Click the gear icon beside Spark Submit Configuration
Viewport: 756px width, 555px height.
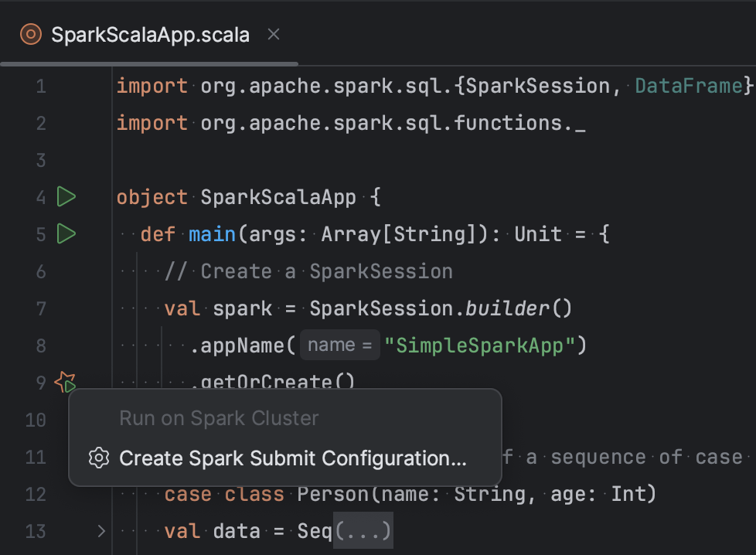pos(98,458)
